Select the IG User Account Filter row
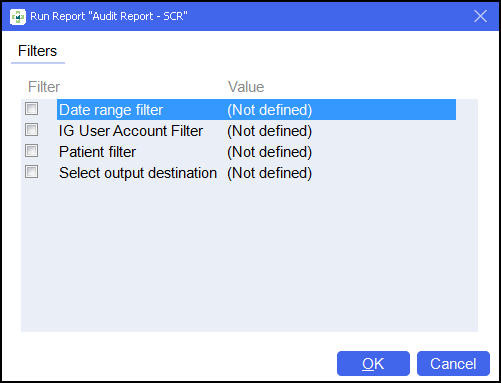Screen dimensions: 501x383 click(x=256, y=131)
